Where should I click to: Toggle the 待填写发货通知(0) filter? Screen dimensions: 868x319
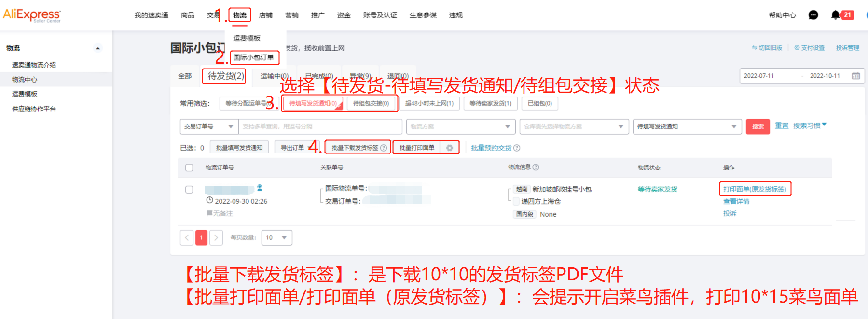313,103
